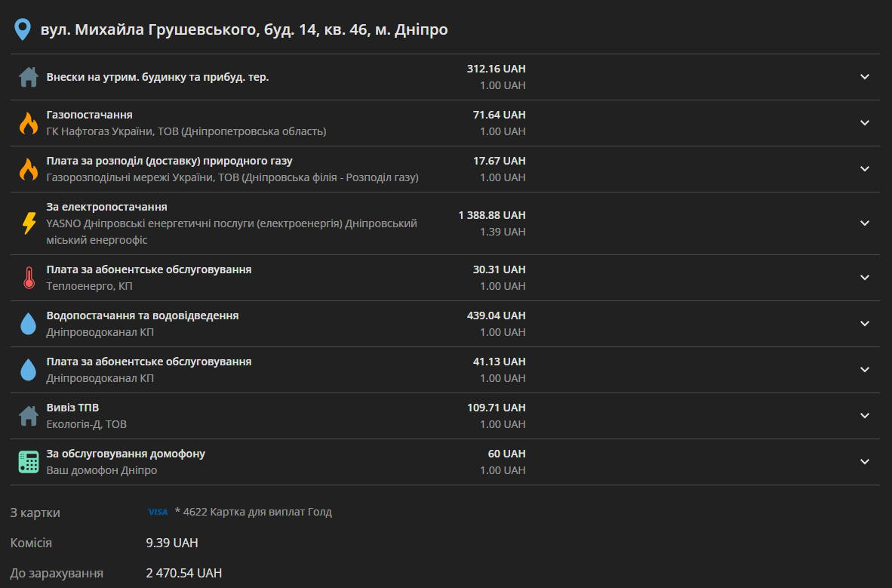The height and width of the screenshot is (588, 892).
Task: Click the Теплоенерго, КП provider text
Action: pos(89,286)
